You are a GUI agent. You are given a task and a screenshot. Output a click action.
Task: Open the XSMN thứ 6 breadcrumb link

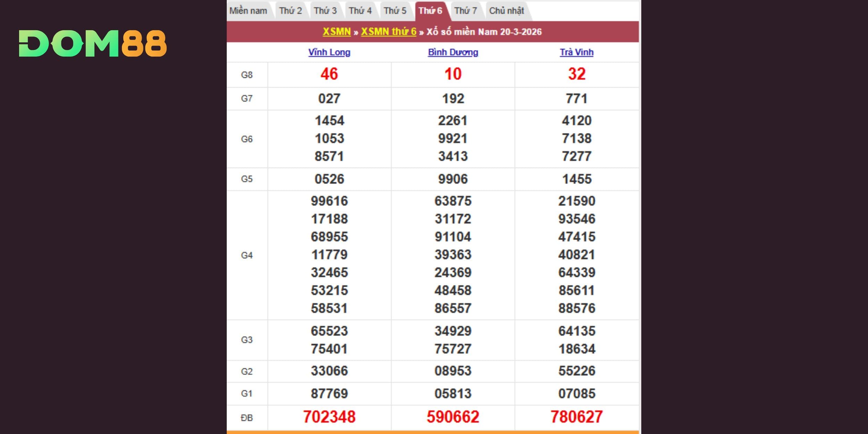click(389, 32)
